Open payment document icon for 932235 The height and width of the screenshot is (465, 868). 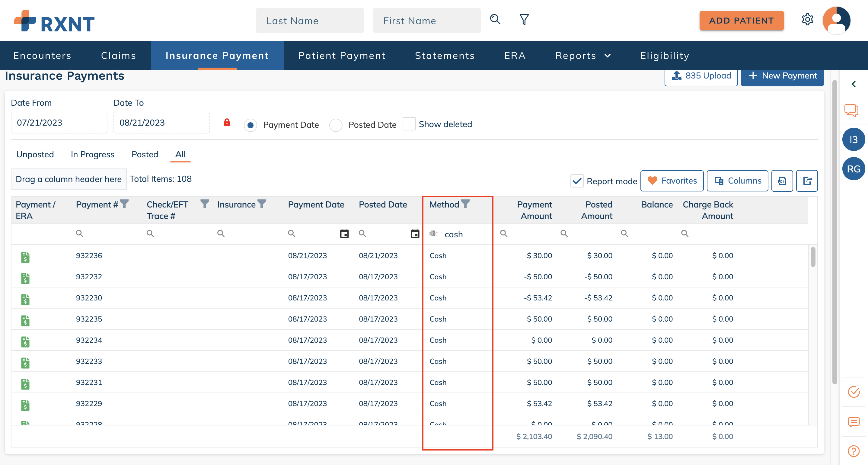tap(25, 320)
